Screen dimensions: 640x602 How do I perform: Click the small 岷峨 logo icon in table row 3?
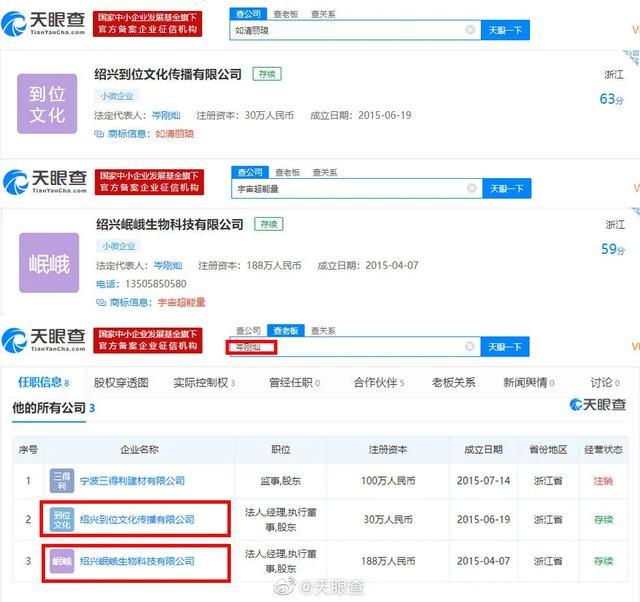pos(62,561)
